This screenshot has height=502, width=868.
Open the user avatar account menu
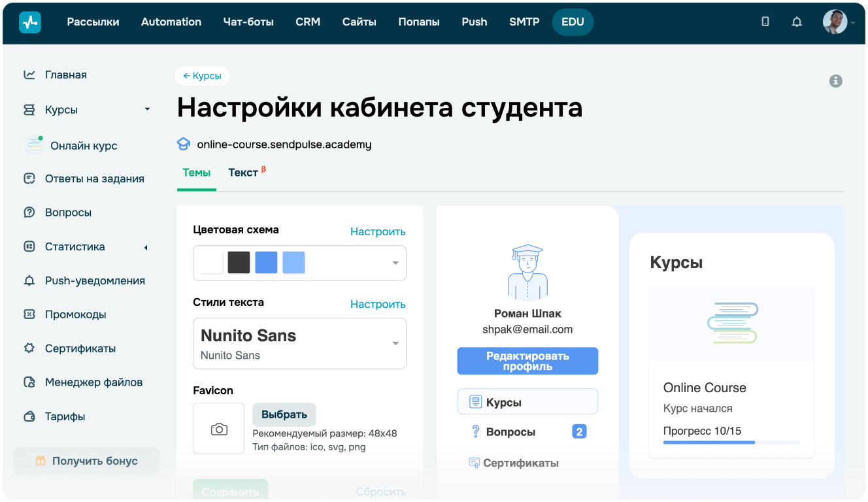[835, 22]
